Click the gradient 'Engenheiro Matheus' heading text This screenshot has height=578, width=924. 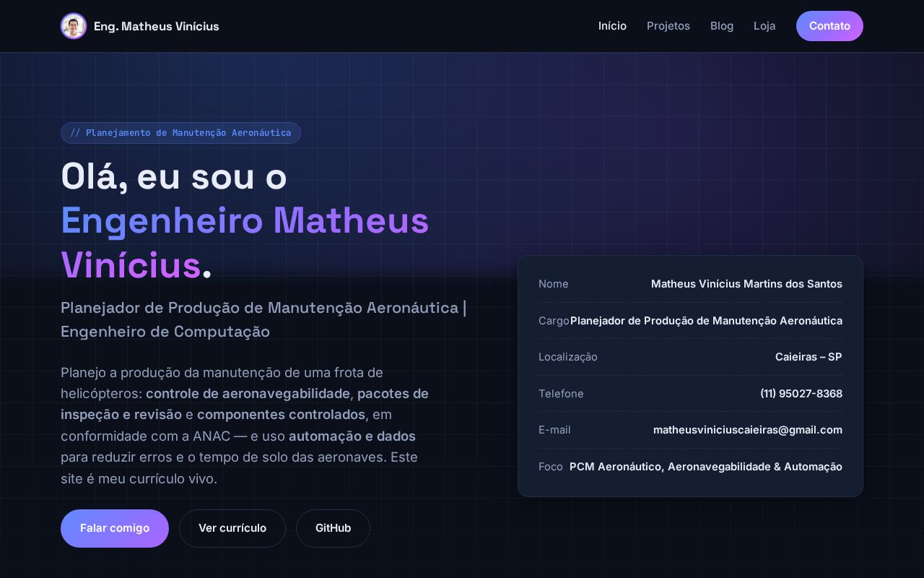[x=245, y=221]
